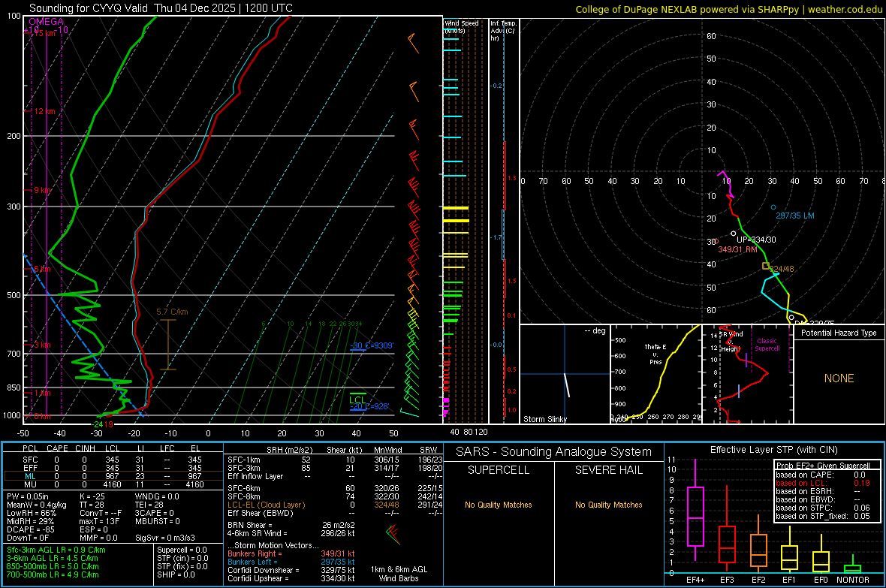Click the green LCL label on the skew-T
Viewport: 886px width, 588px height.
[357, 400]
